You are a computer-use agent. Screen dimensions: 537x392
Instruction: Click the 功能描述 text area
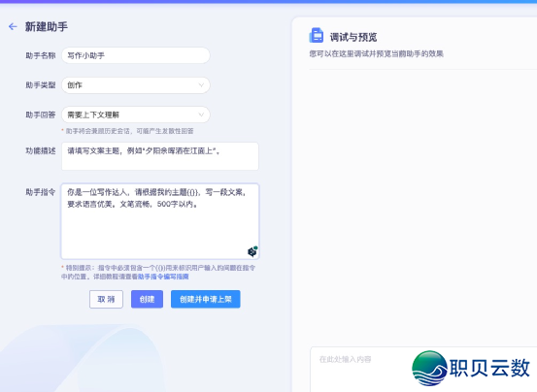[x=160, y=156]
